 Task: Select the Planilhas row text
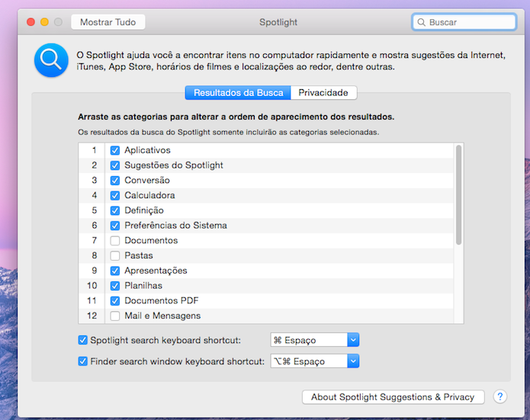coord(143,286)
